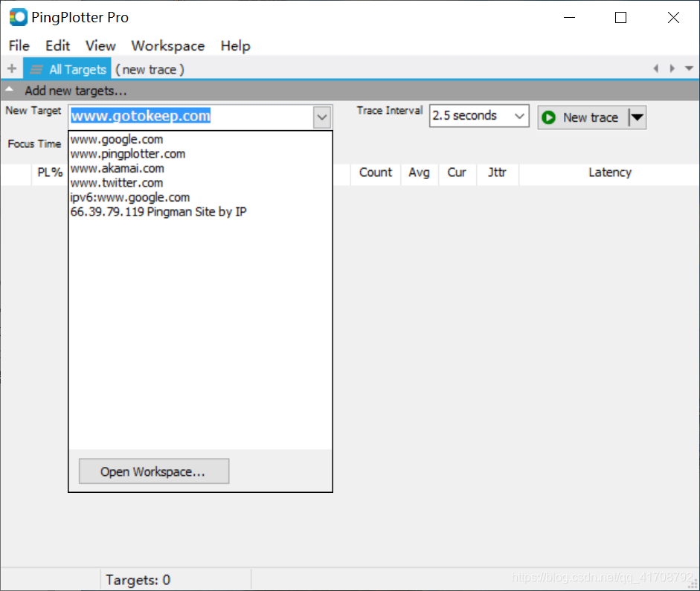Image resolution: width=700 pixels, height=591 pixels.
Task: Toggle the New Target combo box arrow
Action: click(x=322, y=117)
